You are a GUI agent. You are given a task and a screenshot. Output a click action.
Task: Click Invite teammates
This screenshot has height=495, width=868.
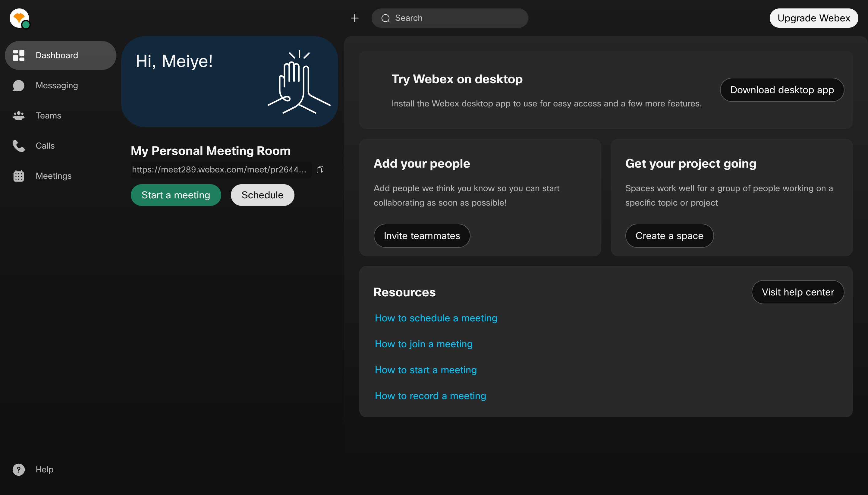pyautogui.click(x=422, y=236)
